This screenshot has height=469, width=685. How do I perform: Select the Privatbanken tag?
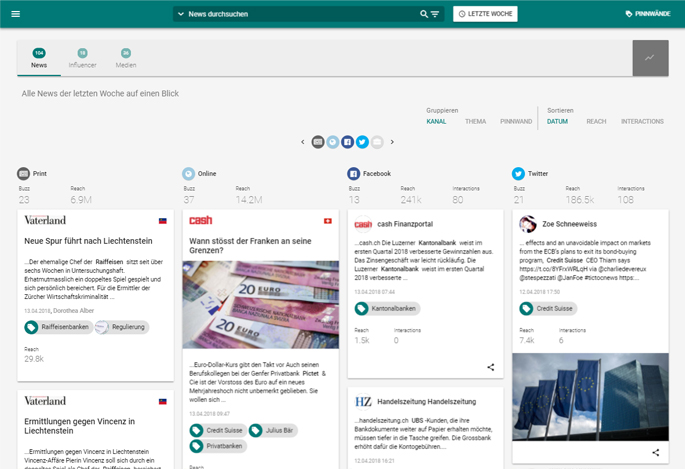point(218,446)
